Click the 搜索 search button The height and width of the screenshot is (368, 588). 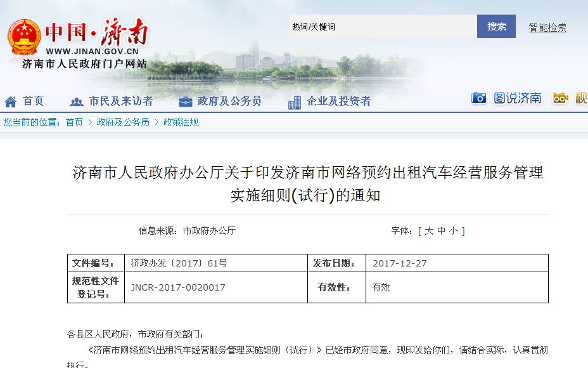tap(496, 26)
